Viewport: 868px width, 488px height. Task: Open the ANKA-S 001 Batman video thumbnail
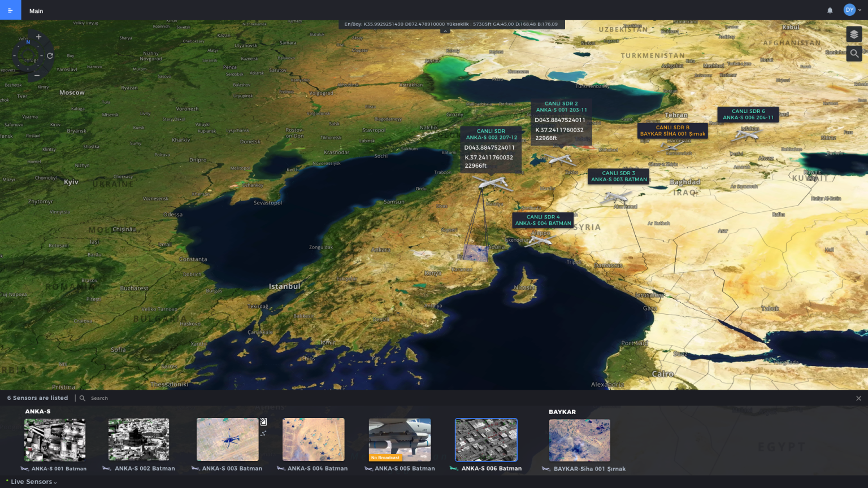coord(55,440)
